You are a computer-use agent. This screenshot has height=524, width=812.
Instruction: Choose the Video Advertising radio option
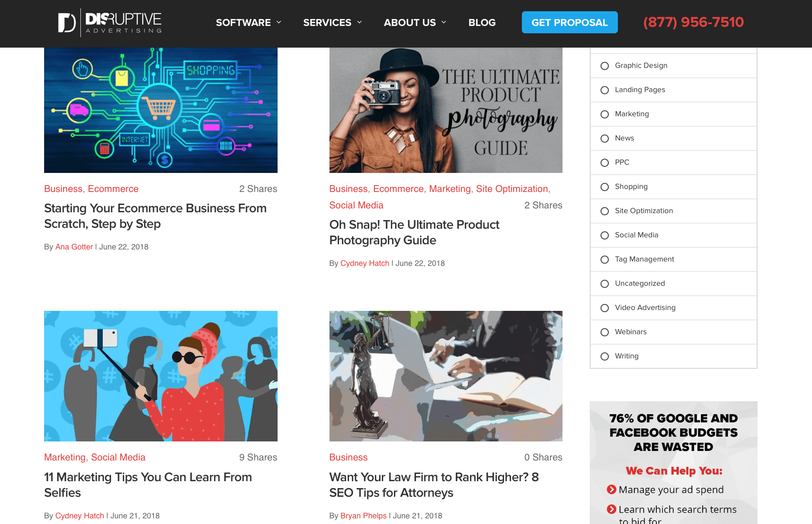click(604, 308)
